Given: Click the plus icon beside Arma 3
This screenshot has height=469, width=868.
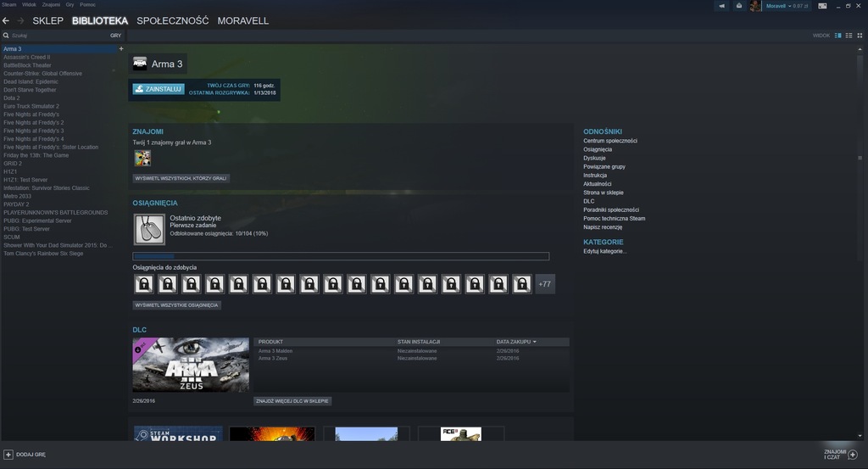Looking at the screenshot, I should point(121,48).
